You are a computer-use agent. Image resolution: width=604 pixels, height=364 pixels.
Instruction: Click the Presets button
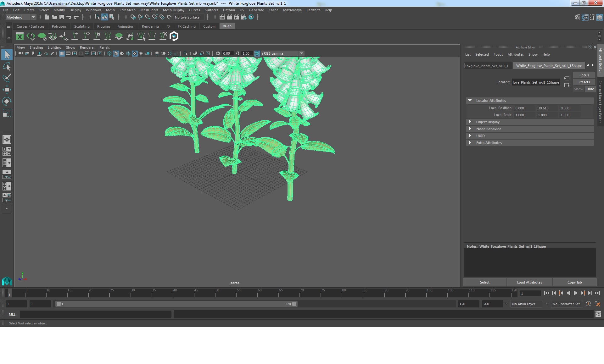584,82
